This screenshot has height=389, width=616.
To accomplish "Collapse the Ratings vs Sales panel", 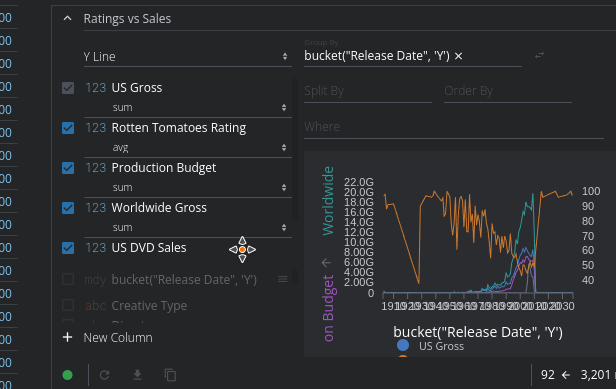I will coord(68,18).
